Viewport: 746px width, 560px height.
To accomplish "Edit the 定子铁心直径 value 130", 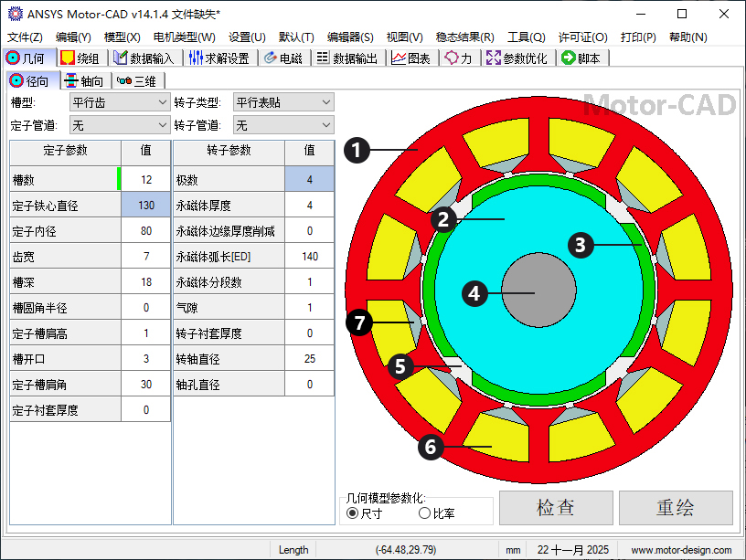I will 146,206.
